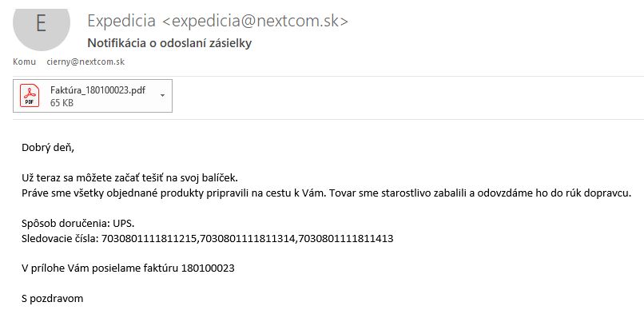Click the sentence about tešiť na svoj balíček
This screenshot has width=644, height=322.
point(129,178)
